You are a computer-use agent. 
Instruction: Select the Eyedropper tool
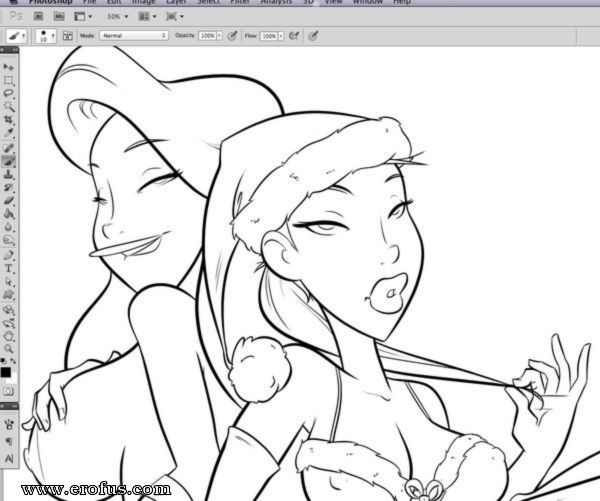(x=8, y=133)
